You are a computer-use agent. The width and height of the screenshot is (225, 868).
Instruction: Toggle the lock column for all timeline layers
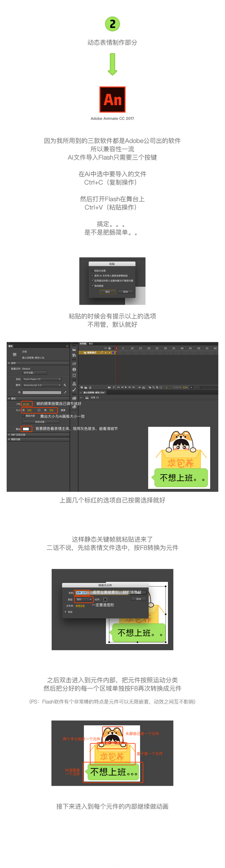pos(109,348)
